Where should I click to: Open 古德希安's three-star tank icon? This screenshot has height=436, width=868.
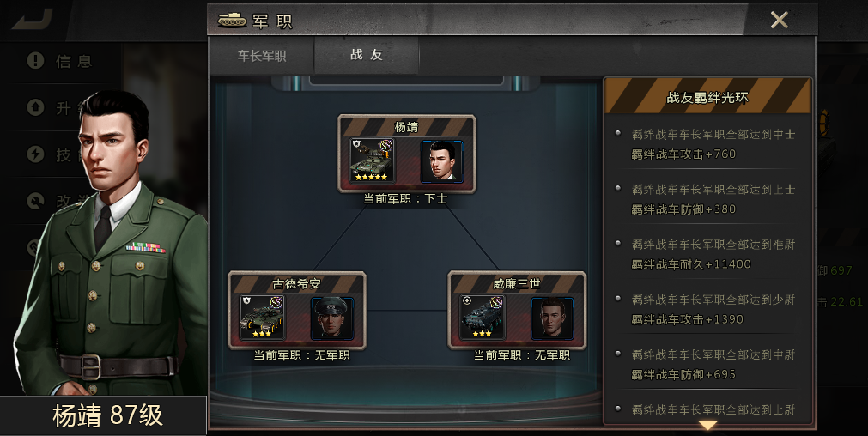click(262, 317)
